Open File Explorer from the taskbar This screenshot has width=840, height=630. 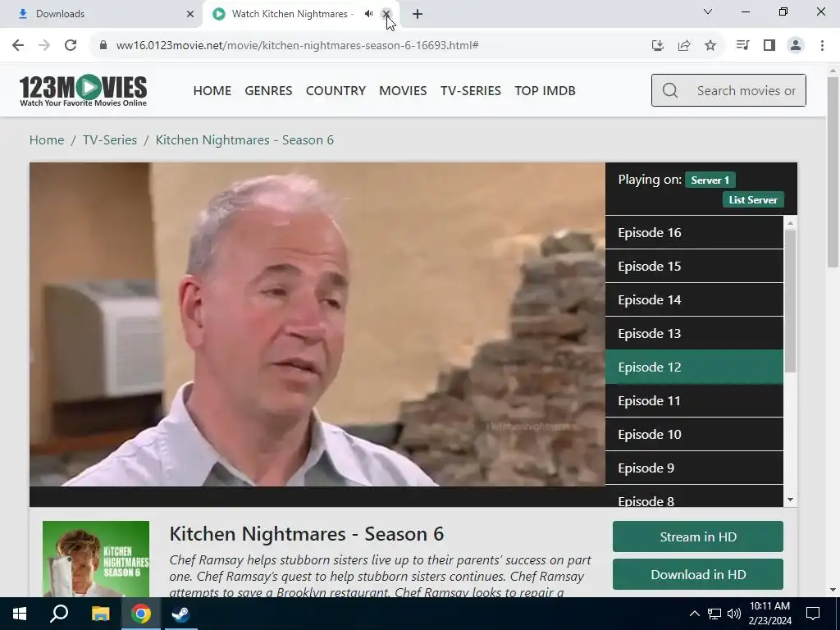(x=100, y=614)
